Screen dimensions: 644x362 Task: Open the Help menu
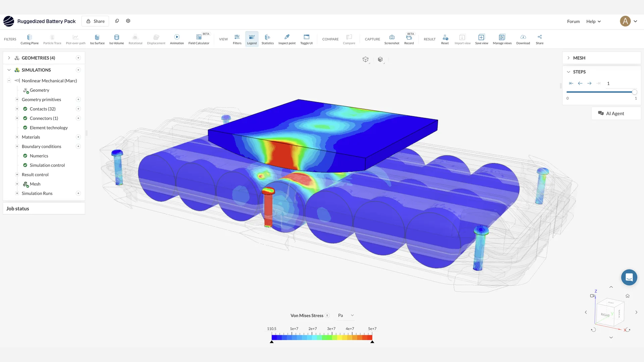tap(593, 21)
